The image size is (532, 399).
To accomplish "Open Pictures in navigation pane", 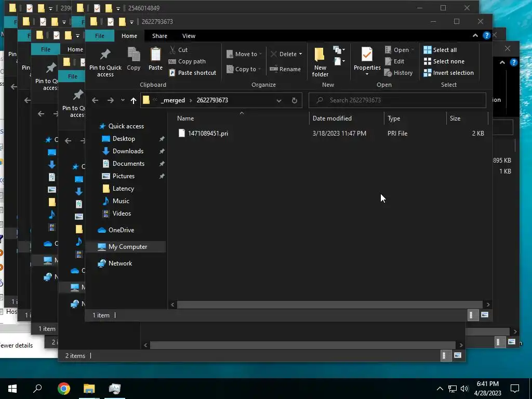I will (x=124, y=176).
